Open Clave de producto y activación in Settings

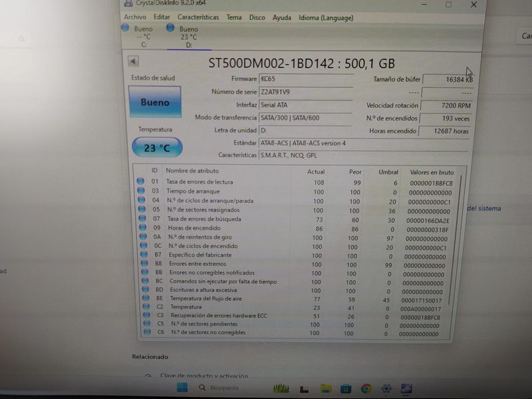click(x=204, y=376)
